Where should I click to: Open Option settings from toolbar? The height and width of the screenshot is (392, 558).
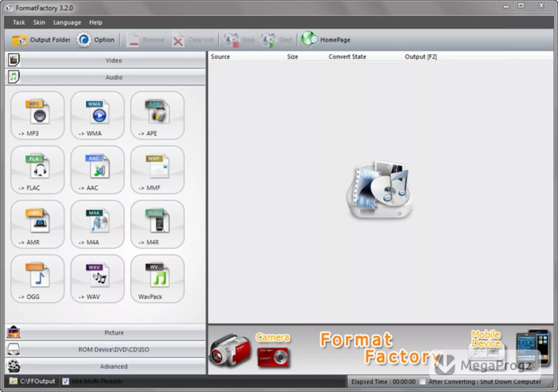tap(96, 40)
